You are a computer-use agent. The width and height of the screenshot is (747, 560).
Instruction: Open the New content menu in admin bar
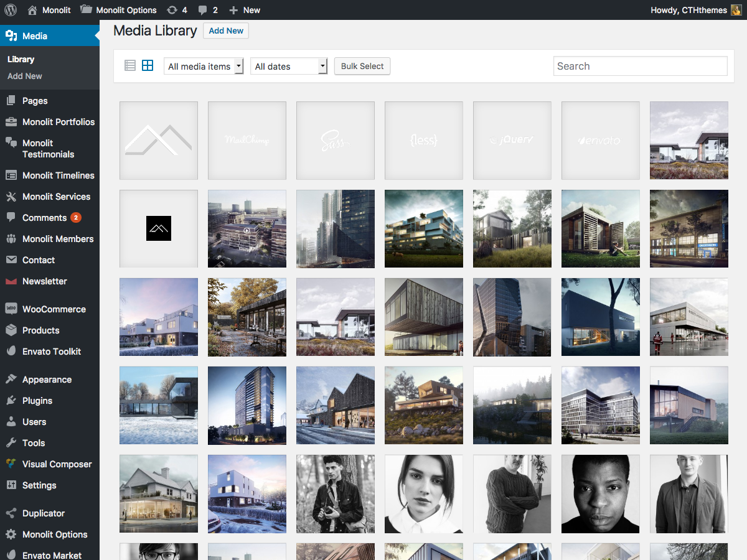245,10
